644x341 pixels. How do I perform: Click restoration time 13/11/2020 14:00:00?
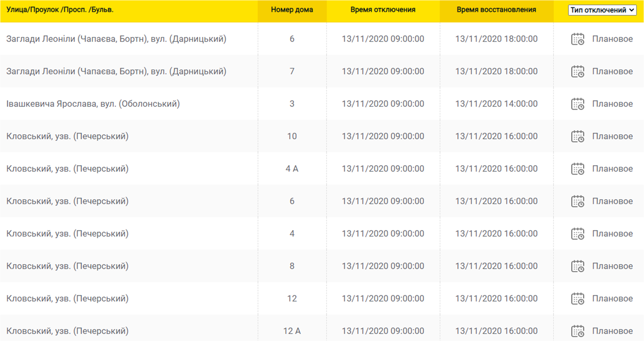click(496, 104)
